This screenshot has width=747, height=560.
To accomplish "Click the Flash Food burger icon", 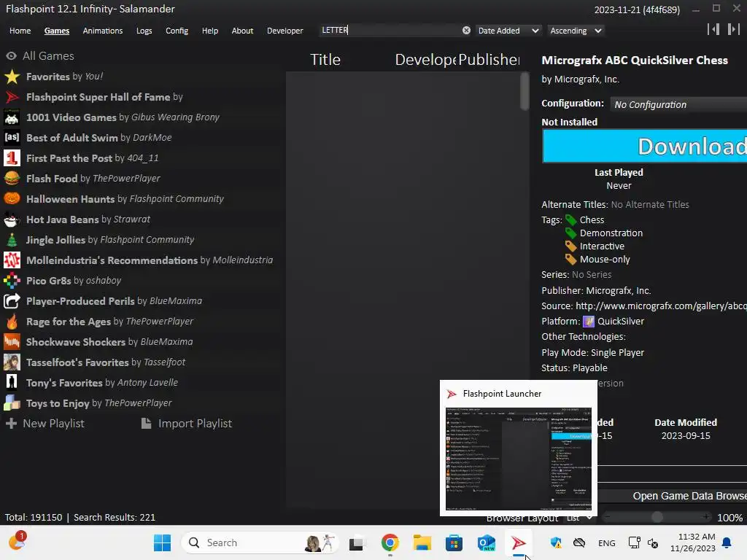I will point(12,179).
